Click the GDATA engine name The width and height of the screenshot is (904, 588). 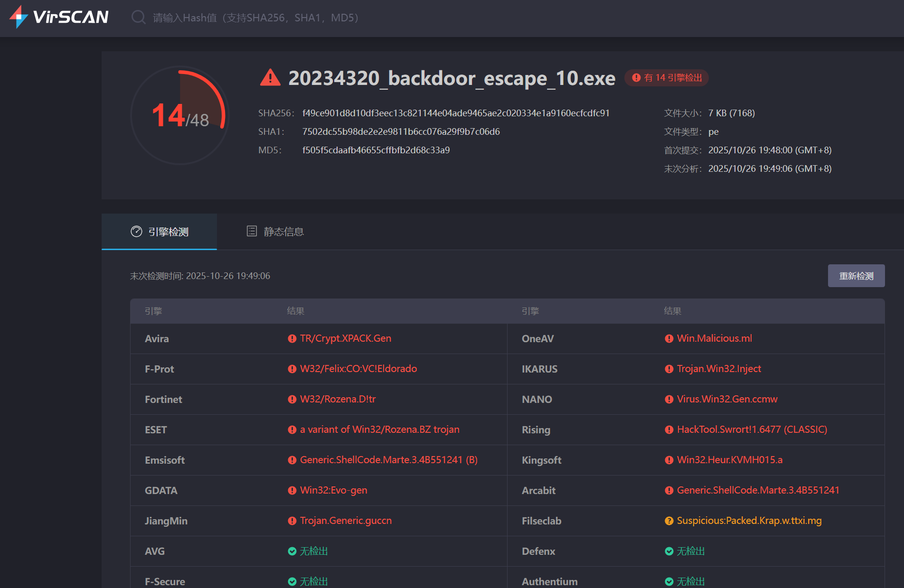pyautogui.click(x=161, y=491)
